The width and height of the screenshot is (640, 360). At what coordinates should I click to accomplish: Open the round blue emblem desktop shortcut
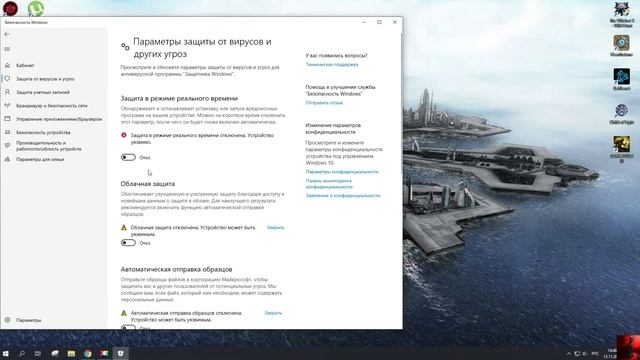(x=622, y=111)
